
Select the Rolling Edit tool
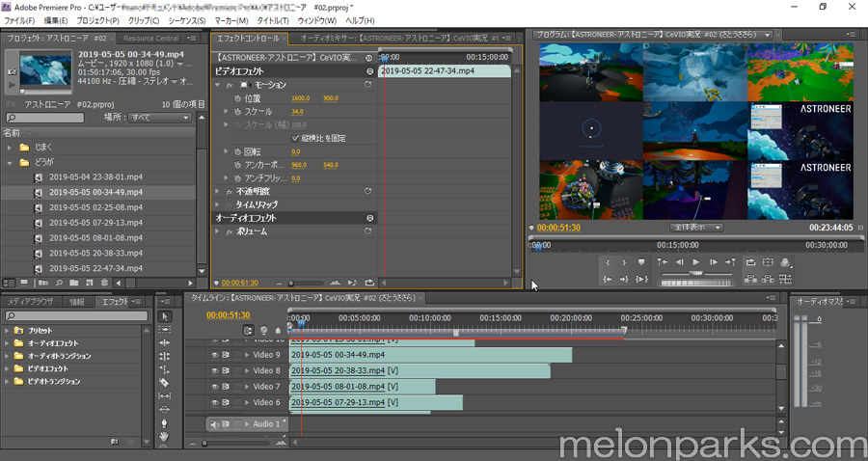pyautogui.click(x=164, y=356)
